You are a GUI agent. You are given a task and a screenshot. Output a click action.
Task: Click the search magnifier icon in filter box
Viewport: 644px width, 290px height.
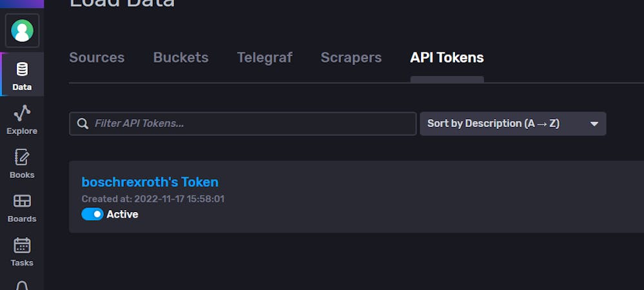coord(83,124)
